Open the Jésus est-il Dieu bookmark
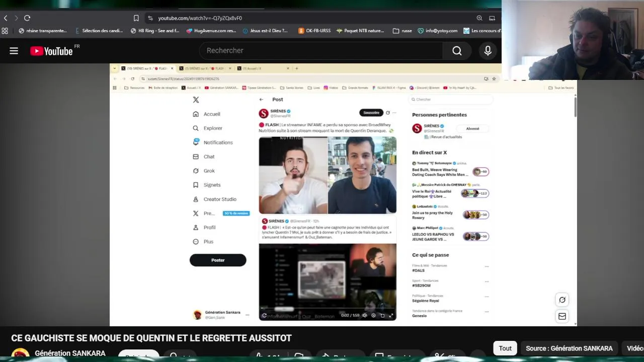The height and width of the screenshot is (362, 644). point(265,31)
